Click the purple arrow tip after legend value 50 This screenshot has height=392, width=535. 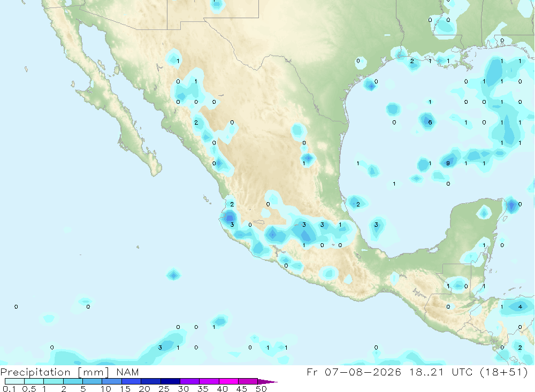[267, 381]
